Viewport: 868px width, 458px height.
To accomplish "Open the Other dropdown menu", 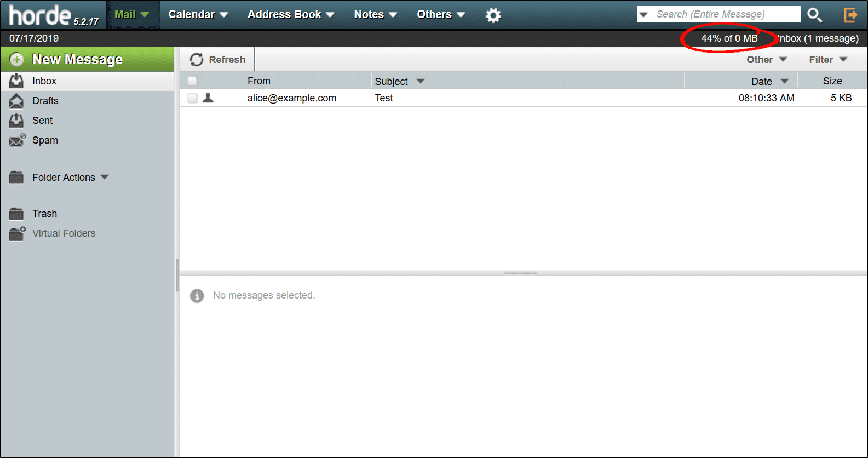I will click(766, 60).
